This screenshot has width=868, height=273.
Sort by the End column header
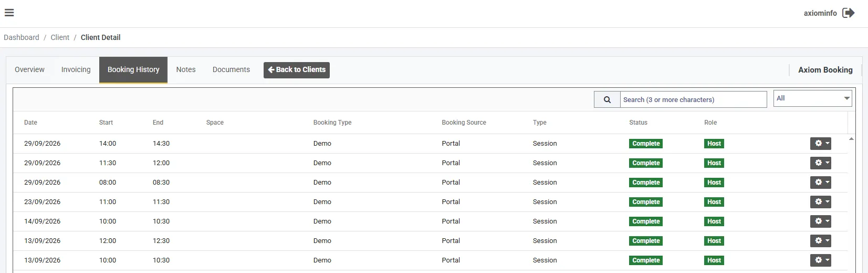click(x=158, y=123)
